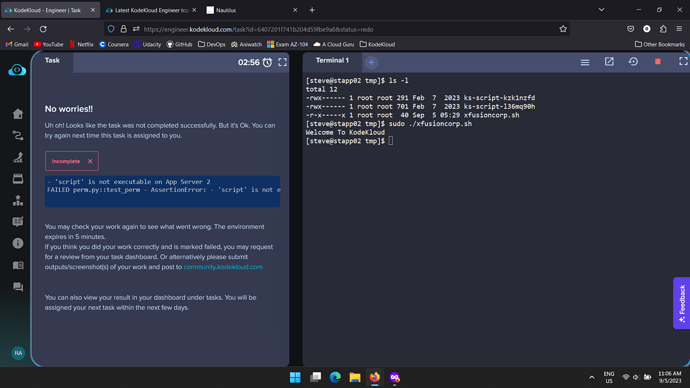Open the Exam AZ-104 bookmark
The width and height of the screenshot is (690, 388).
pyautogui.click(x=287, y=44)
